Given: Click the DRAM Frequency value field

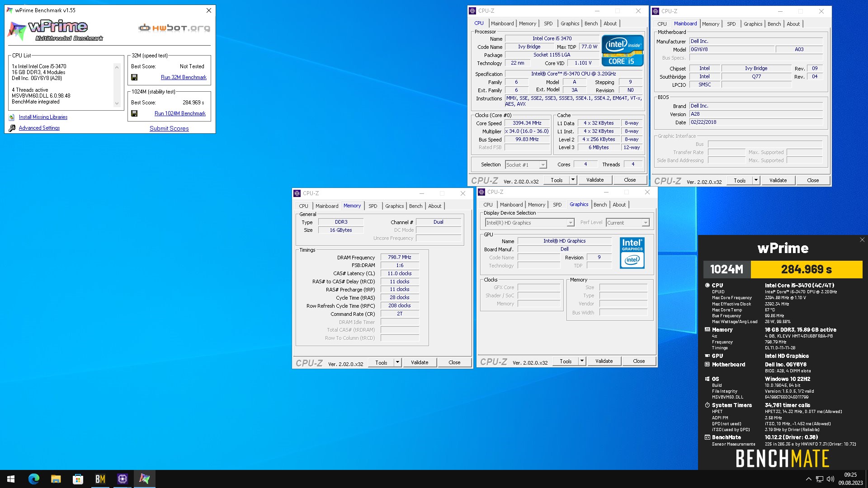Looking at the screenshot, I should coord(400,258).
